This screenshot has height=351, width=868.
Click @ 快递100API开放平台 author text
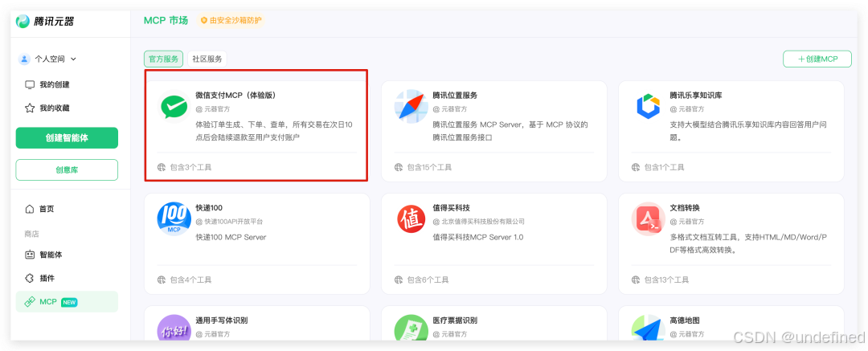point(229,222)
